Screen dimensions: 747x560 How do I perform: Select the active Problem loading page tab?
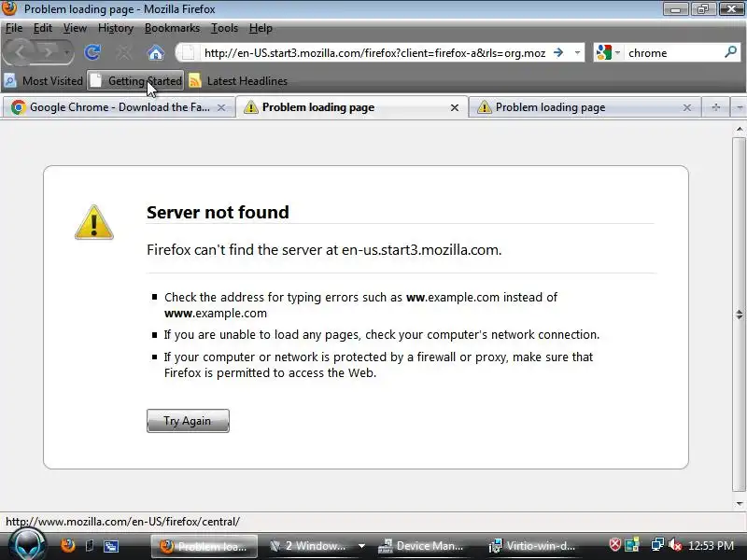351,107
